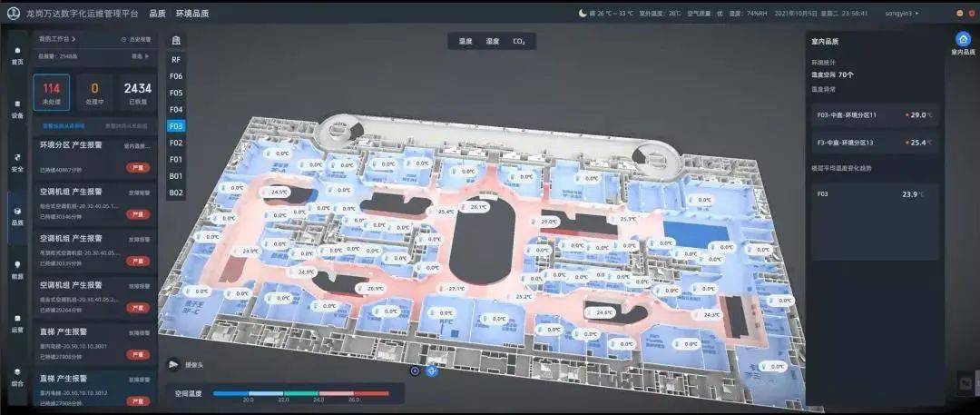Open 历史报警 history alarms link
980x415 pixels.
135,40
